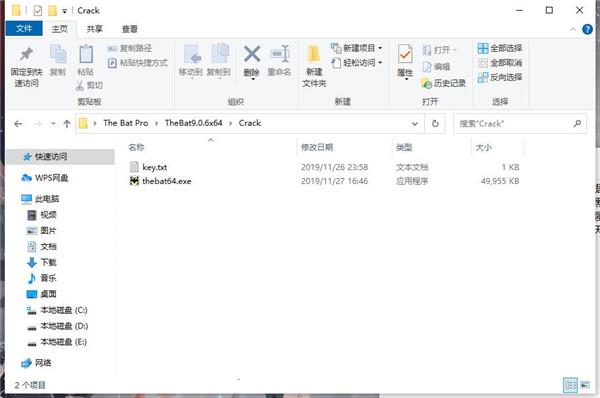Screen dimensions: 600x398
Task: Switch to the details view toggle
Action: [570, 385]
